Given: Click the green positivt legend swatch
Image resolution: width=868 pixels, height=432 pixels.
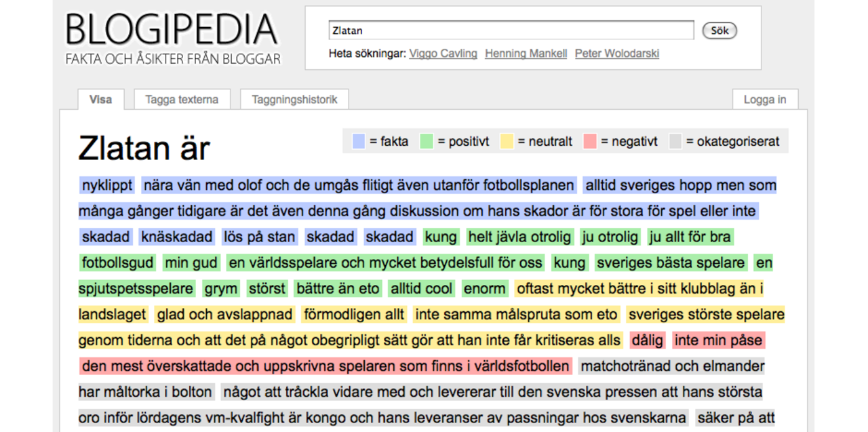Looking at the screenshot, I should click(x=428, y=141).
